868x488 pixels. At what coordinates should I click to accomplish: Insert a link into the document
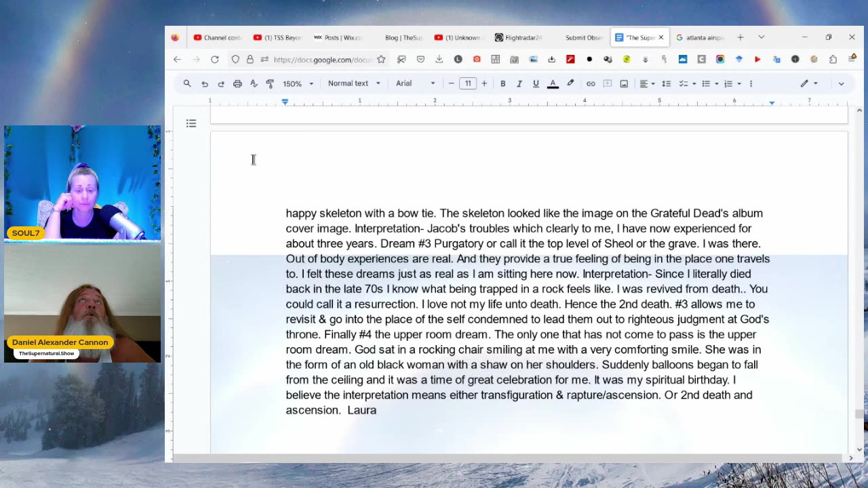(591, 83)
